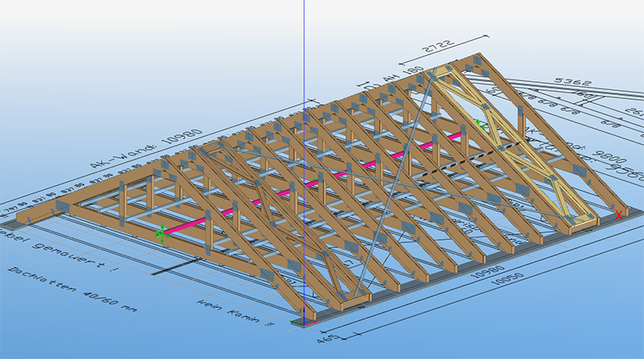Select the green node marker on left gable
Screen dimensions: 644x359
tap(162, 233)
